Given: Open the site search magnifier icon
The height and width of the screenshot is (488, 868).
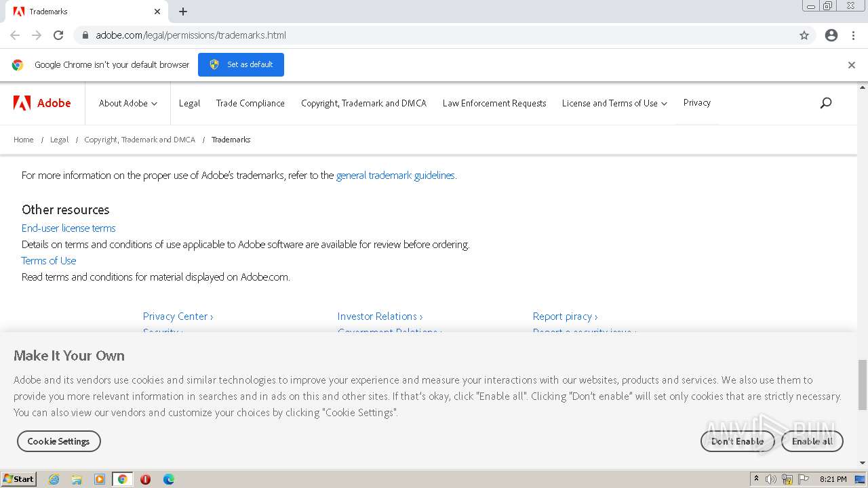Looking at the screenshot, I should click(x=826, y=103).
